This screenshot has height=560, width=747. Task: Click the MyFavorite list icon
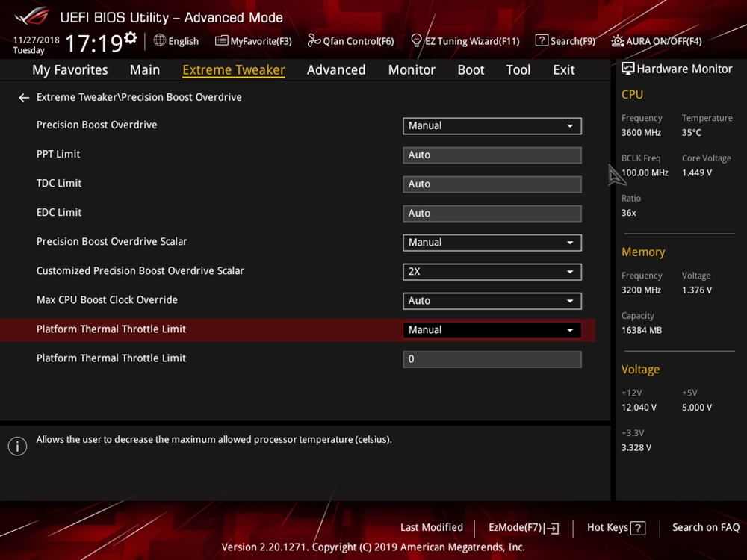coord(222,40)
